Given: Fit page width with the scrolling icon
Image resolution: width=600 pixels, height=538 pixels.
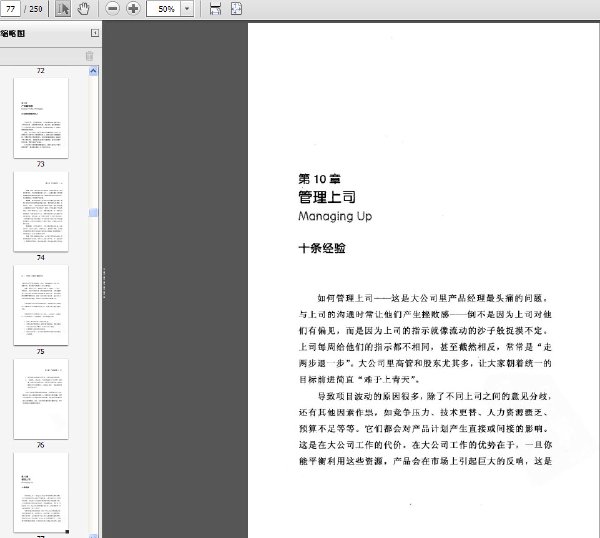Looking at the screenshot, I should pos(215,9).
